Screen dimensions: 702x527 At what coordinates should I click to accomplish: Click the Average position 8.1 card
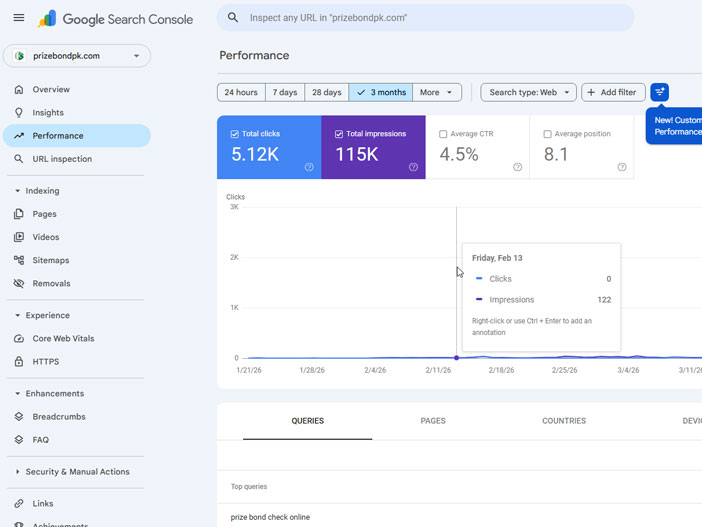pos(582,147)
